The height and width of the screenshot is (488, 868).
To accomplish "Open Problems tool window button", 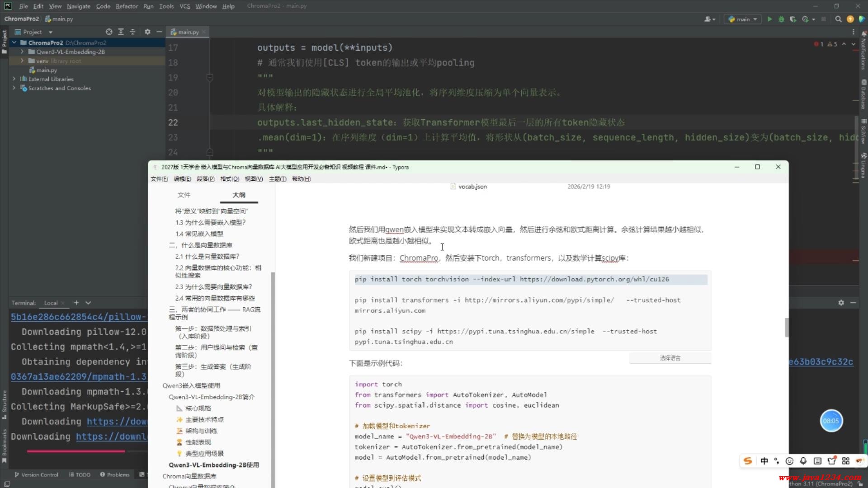I will click(x=115, y=474).
